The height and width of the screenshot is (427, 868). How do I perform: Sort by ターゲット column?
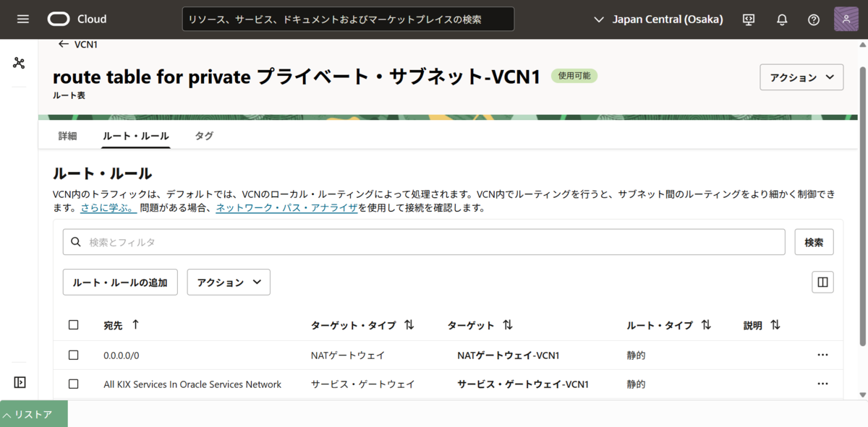[x=508, y=325]
